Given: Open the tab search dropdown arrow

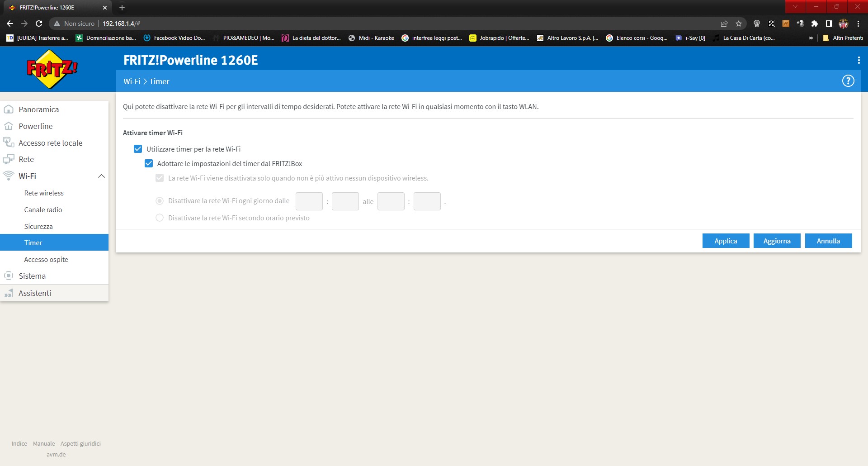Looking at the screenshot, I should (x=795, y=6).
